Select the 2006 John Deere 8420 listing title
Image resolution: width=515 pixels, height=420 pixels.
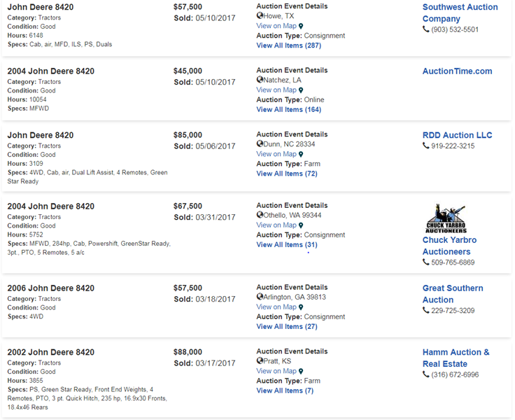click(50, 288)
